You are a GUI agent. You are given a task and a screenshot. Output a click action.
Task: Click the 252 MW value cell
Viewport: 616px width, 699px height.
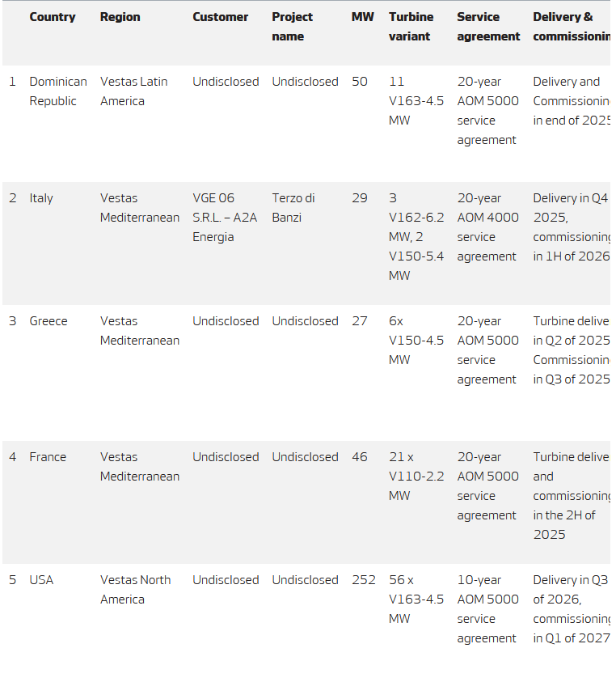(x=364, y=580)
